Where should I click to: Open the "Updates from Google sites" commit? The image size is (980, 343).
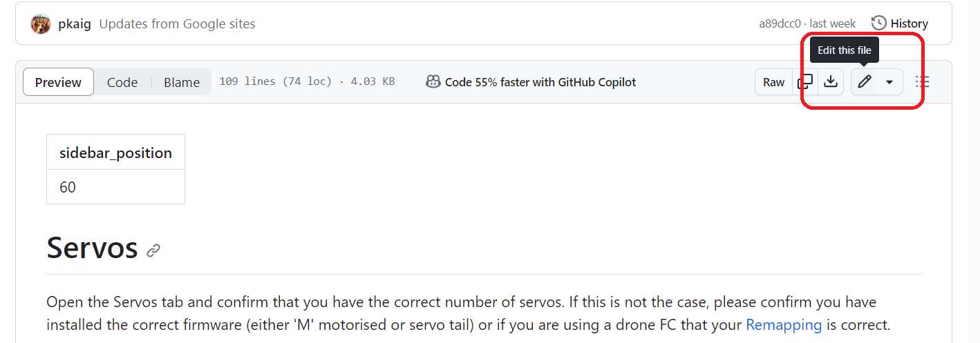click(177, 24)
